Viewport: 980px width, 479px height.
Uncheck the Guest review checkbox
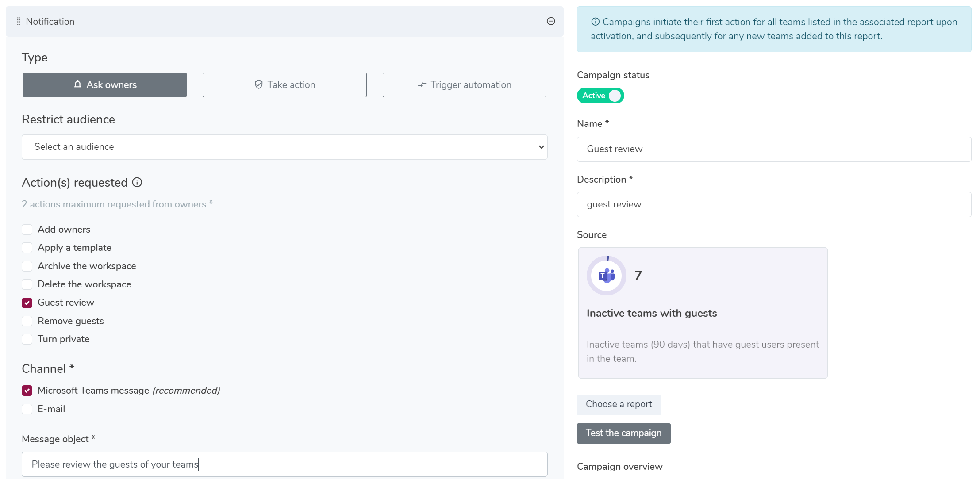[27, 303]
